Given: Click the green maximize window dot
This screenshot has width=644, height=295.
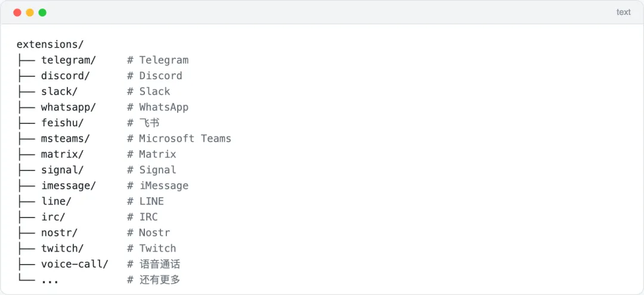Looking at the screenshot, I should coord(42,13).
